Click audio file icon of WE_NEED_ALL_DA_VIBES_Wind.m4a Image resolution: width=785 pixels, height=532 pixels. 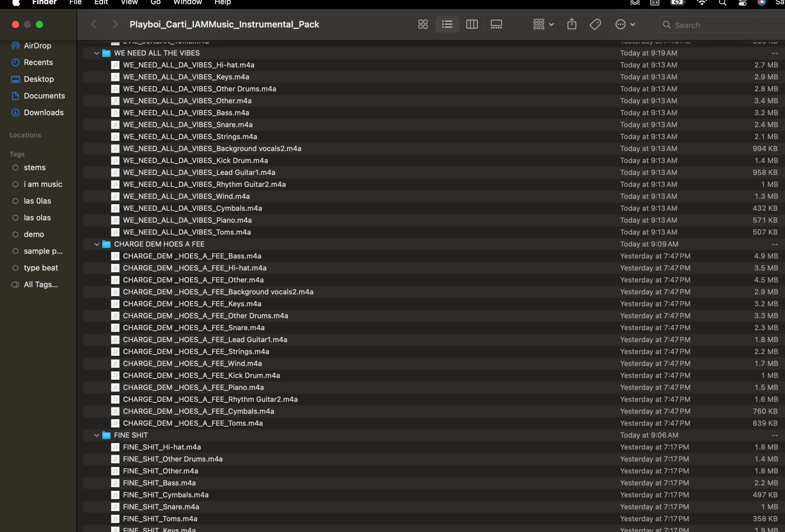(x=115, y=196)
